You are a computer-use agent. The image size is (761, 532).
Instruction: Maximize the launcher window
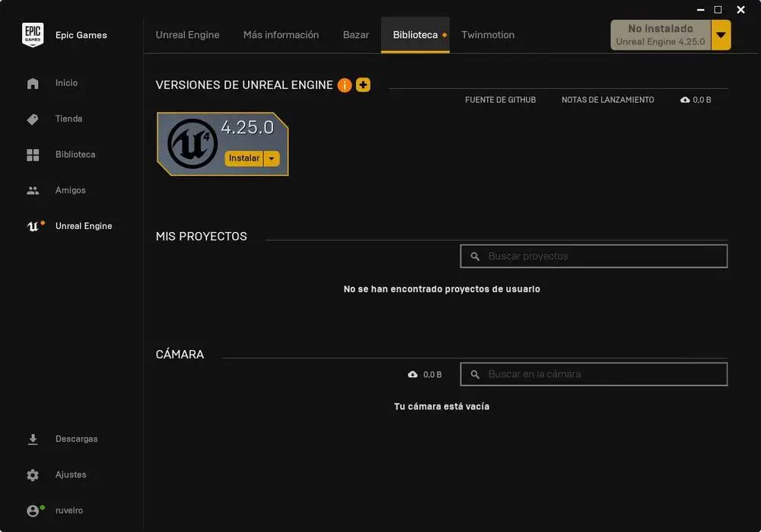click(718, 10)
